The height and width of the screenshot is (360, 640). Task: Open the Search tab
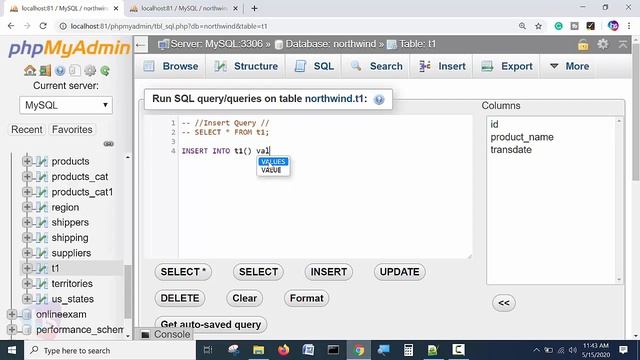[x=376, y=66]
